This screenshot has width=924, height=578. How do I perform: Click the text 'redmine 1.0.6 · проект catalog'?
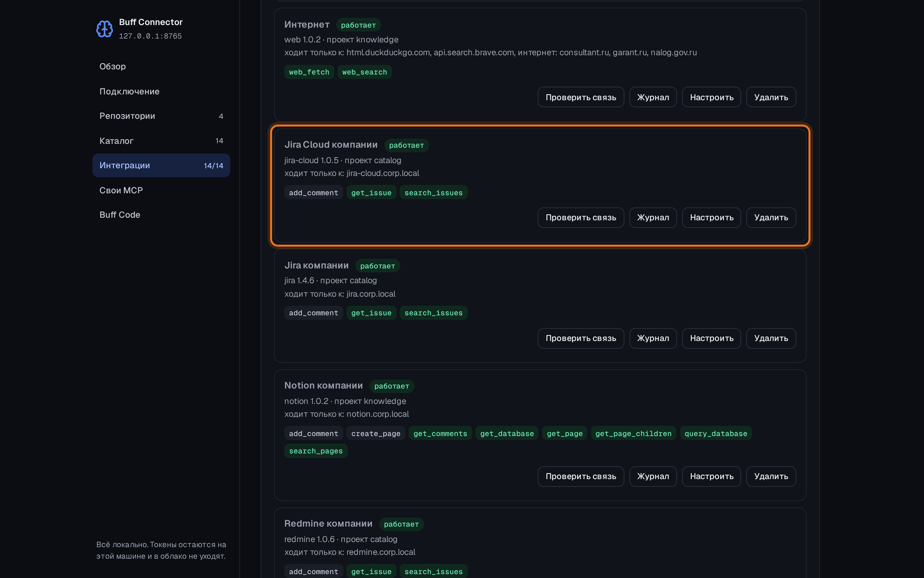341,539
